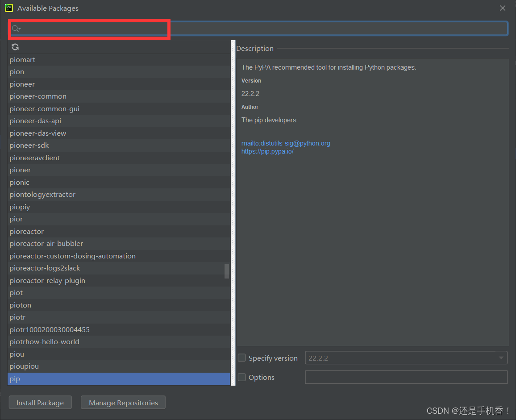The image size is (516, 420).
Task: Select the pioneer-das-view package
Action: tap(119, 133)
